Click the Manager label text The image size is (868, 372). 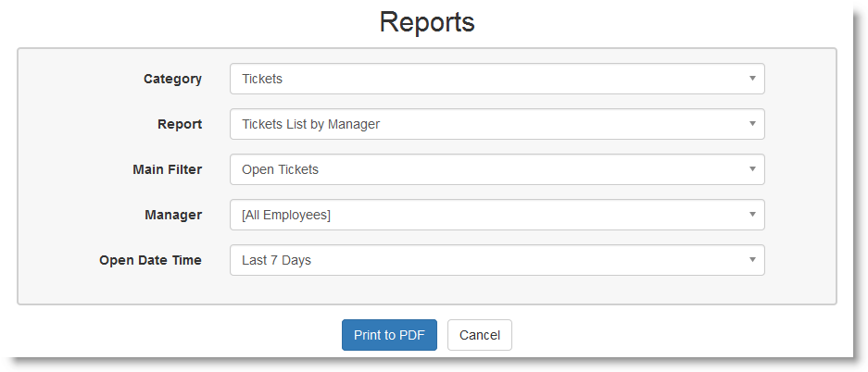click(x=173, y=215)
